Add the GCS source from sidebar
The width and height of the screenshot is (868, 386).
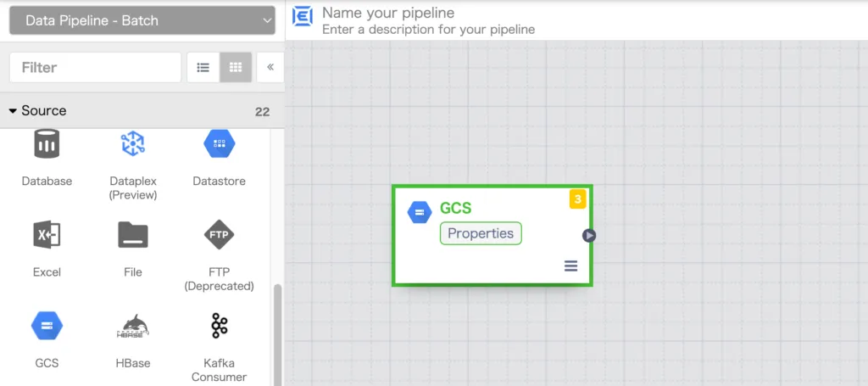tap(47, 339)
